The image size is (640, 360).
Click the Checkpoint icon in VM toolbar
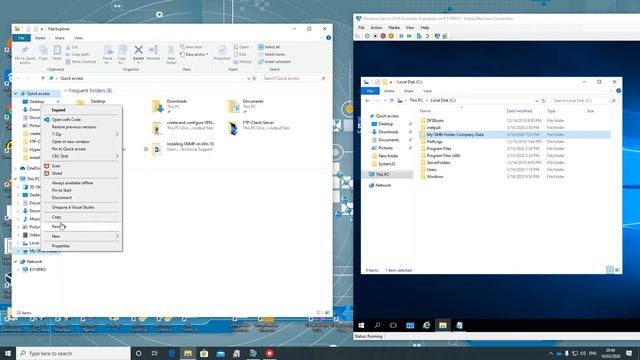tap(419, 36)
